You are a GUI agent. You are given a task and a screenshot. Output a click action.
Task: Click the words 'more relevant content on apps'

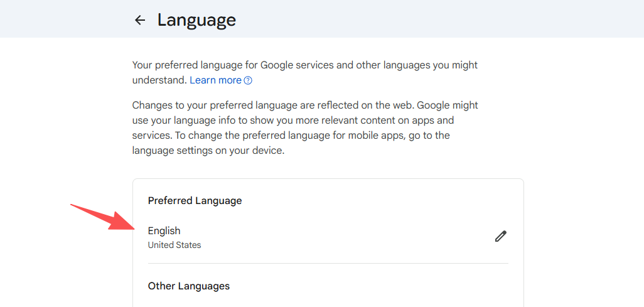[365, 120]
